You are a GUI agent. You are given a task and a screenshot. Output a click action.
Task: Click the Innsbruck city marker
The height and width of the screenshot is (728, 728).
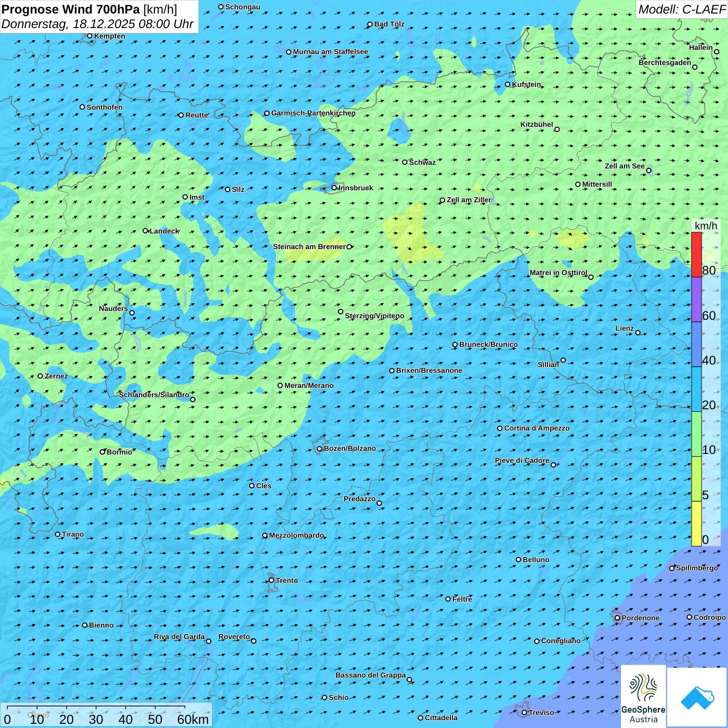pos(334,188)
